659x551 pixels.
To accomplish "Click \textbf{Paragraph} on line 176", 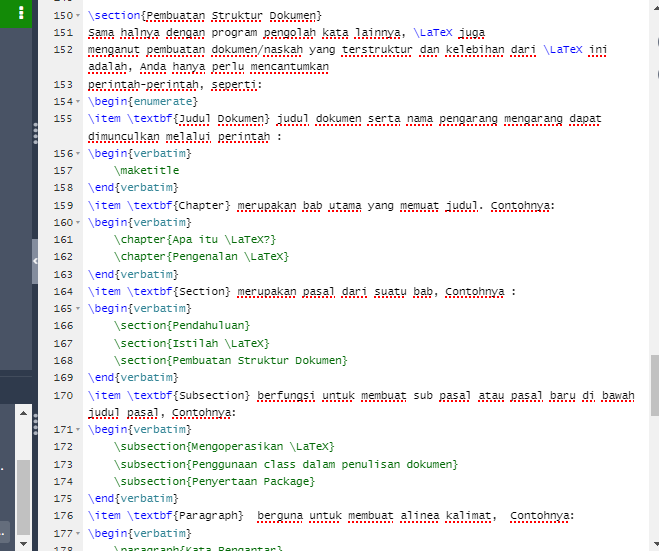I will click(185, 515).
